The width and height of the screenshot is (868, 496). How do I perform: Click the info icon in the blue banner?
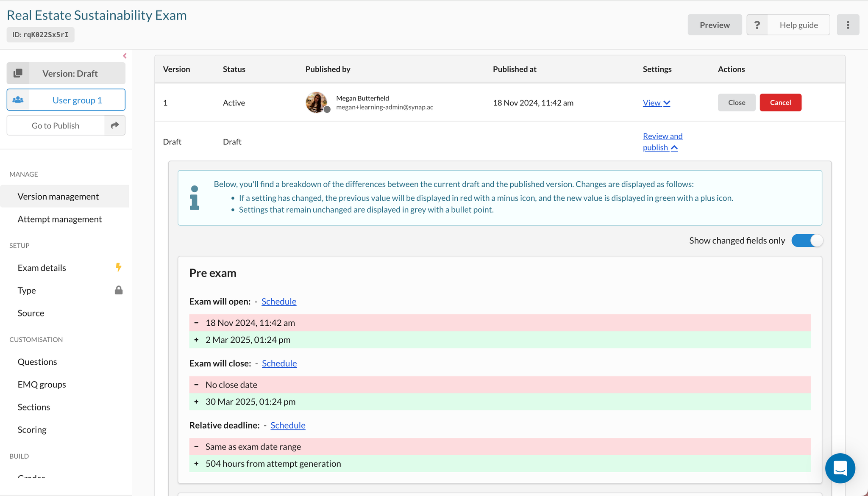pyautogui.click(x=195, y=197)
